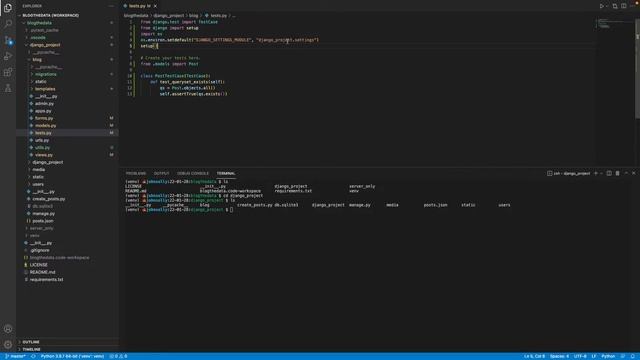Open manage.py in the explorer
This screenshot has width=640, height=360.
click(43, 213)
